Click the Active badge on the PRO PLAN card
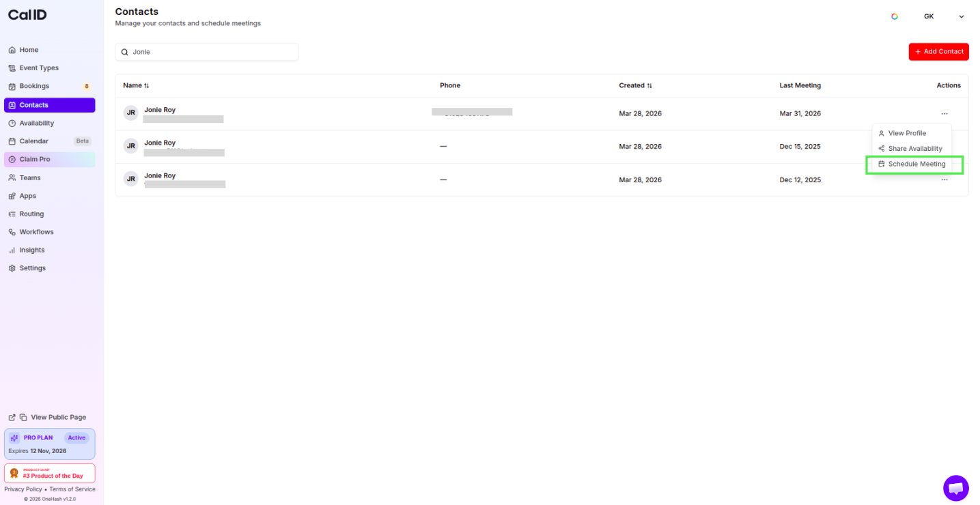Screen dimensions: 980x505 click(76, 438)
